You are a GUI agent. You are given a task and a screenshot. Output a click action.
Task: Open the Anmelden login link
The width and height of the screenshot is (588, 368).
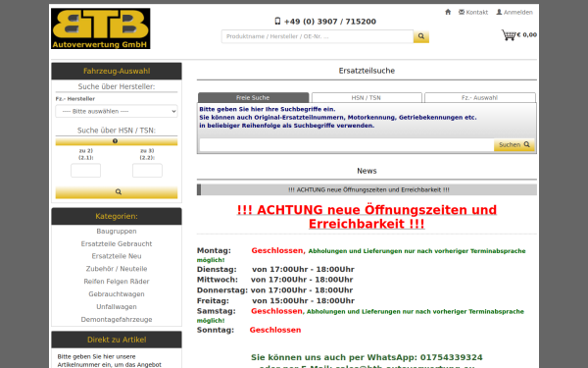(514, 12)
